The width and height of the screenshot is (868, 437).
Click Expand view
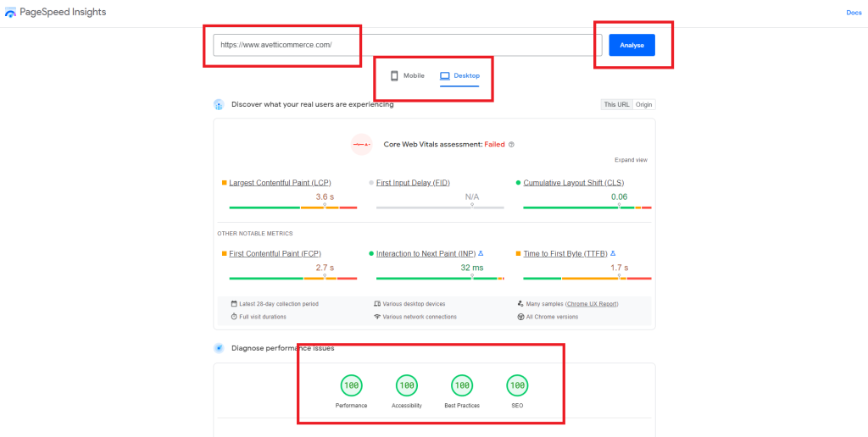[631, 160]
